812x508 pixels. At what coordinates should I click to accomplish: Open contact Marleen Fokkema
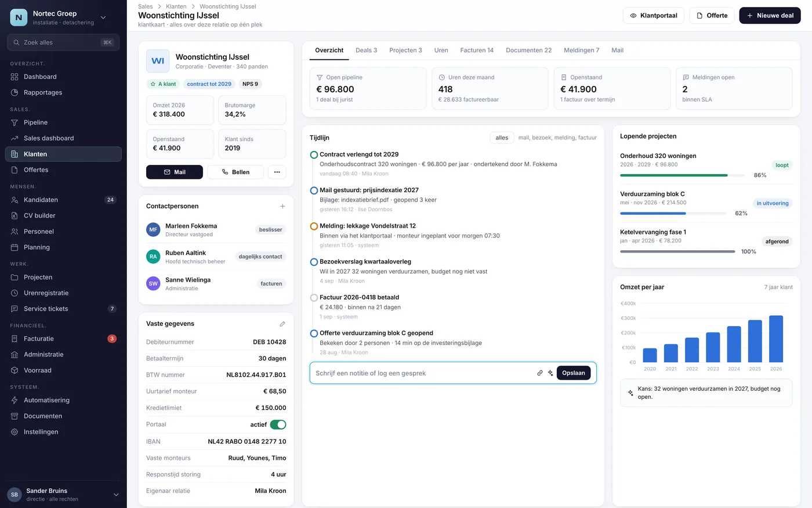216,230
